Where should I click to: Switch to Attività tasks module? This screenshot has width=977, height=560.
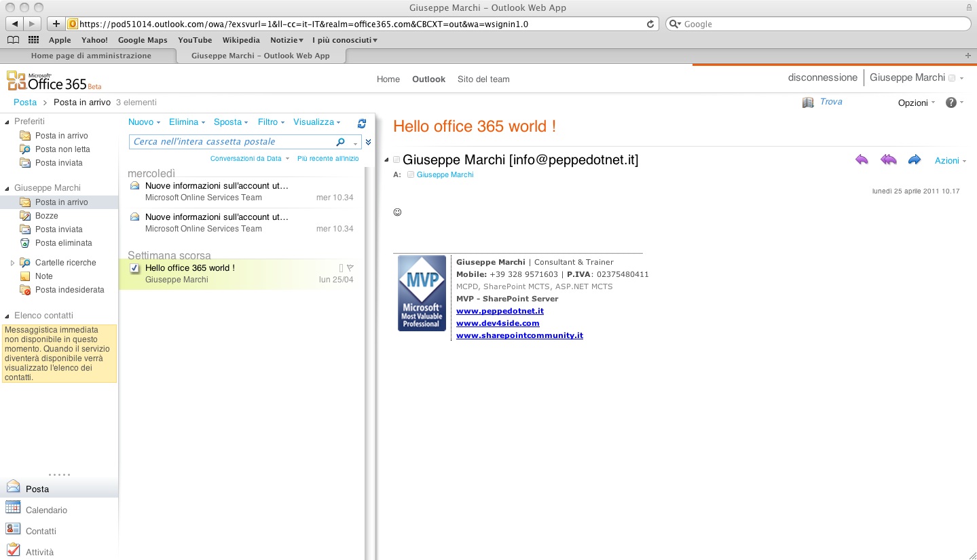click(39, 552)
